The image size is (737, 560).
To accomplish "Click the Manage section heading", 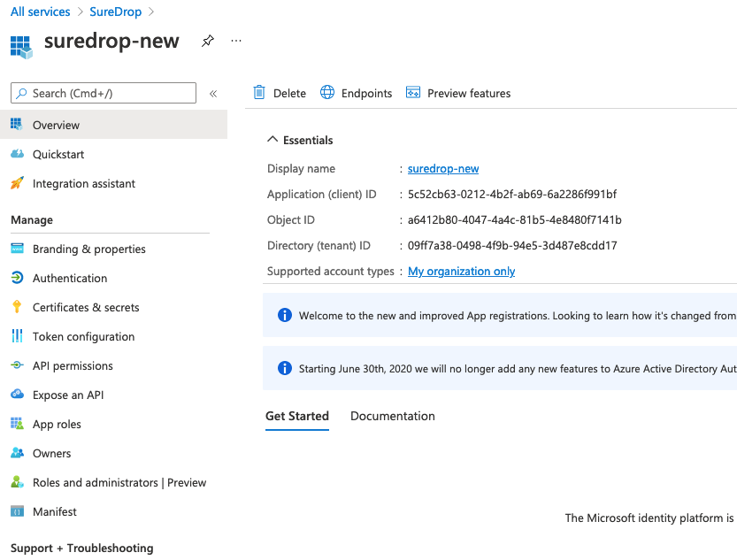I will (x=32, y=220).
